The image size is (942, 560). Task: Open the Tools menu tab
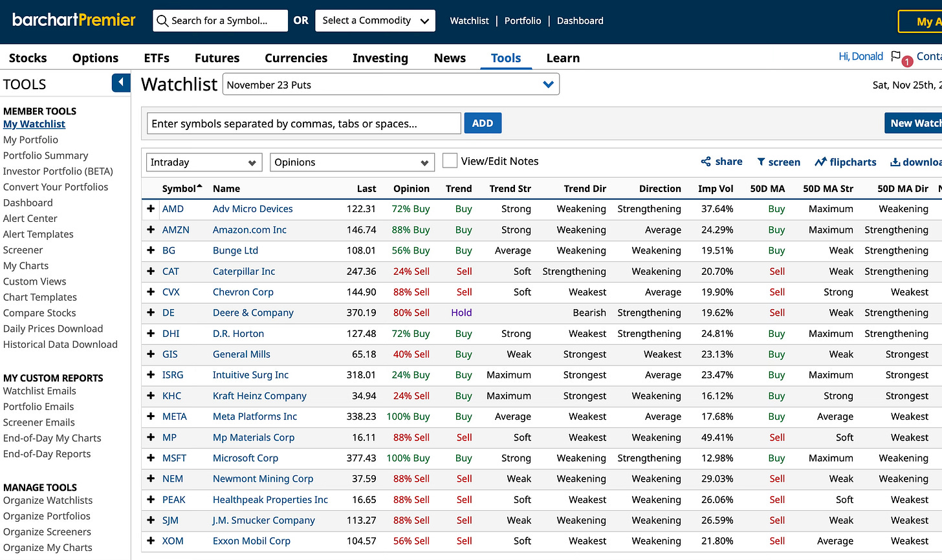pyautogui.click(x=506, y=58)
